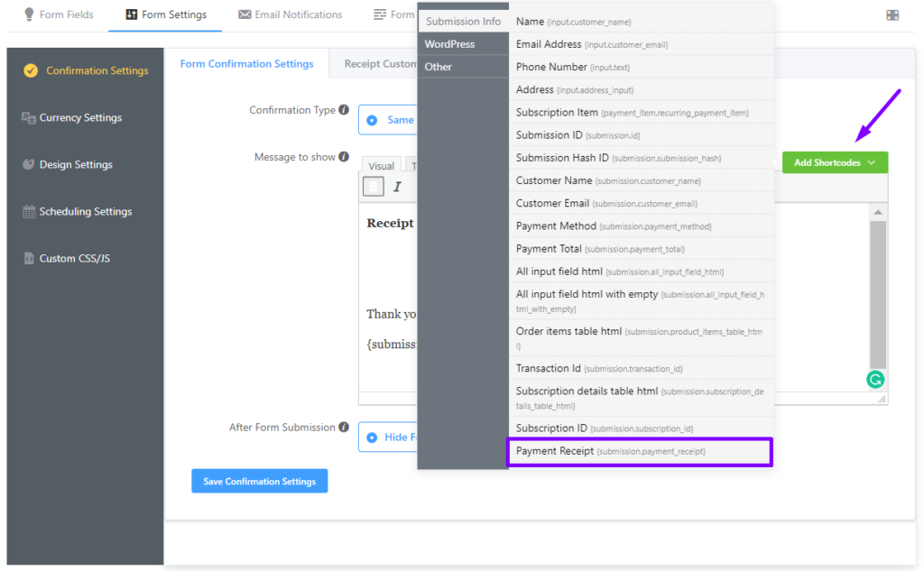Insert the Payment Total shortcode
This screenshot has height=571, width=924.
click(x=642, y=248)
